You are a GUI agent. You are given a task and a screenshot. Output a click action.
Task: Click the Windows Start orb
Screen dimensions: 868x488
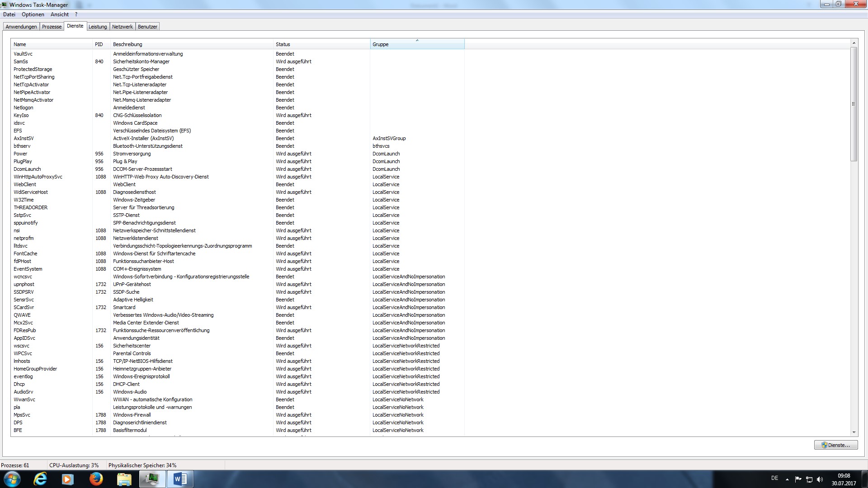[12, 479]
